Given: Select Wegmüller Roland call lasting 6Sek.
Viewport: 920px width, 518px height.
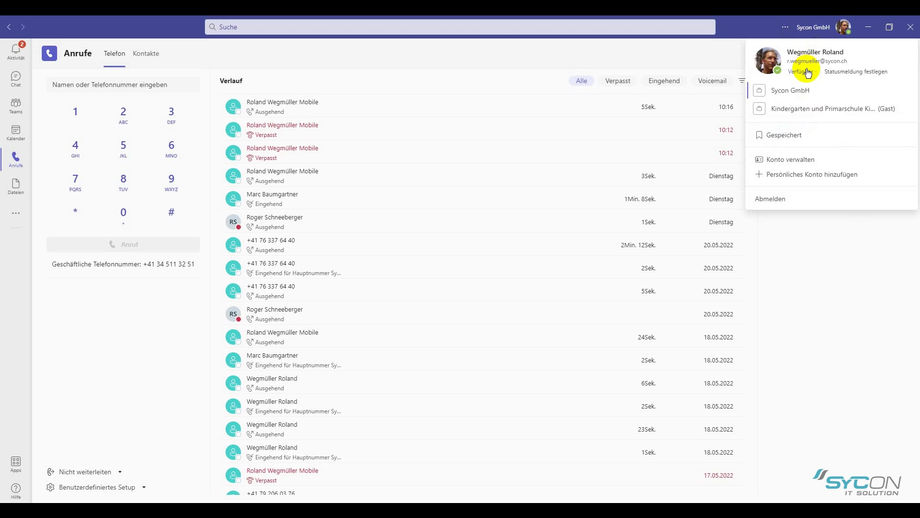Looking at the screenshot, I should pyautogui.click(x=479, y=383).
